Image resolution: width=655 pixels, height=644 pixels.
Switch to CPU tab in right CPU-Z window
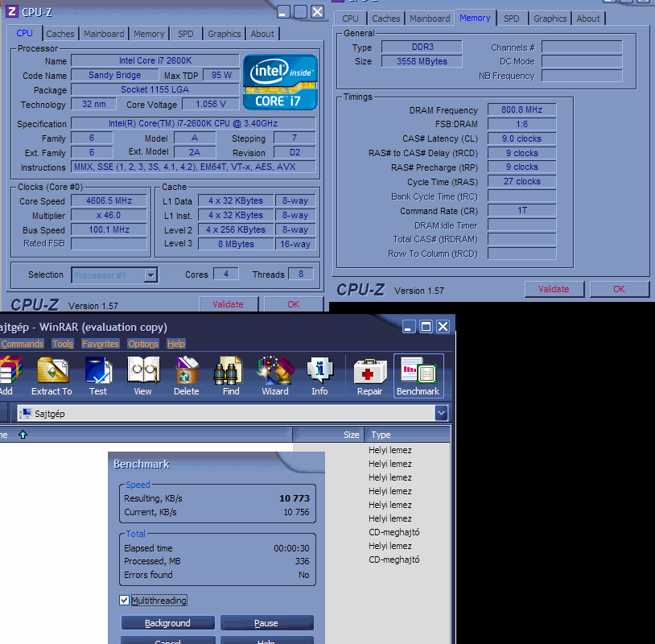pos(350,19)
